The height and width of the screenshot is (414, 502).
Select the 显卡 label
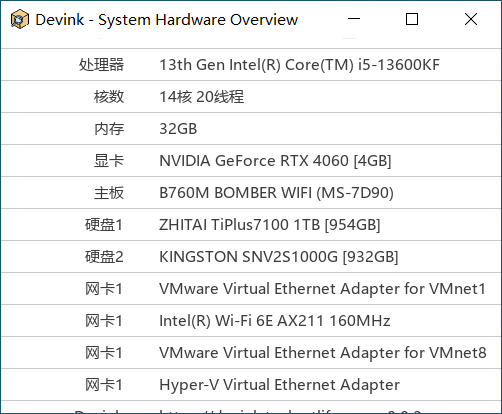(109, 161)
